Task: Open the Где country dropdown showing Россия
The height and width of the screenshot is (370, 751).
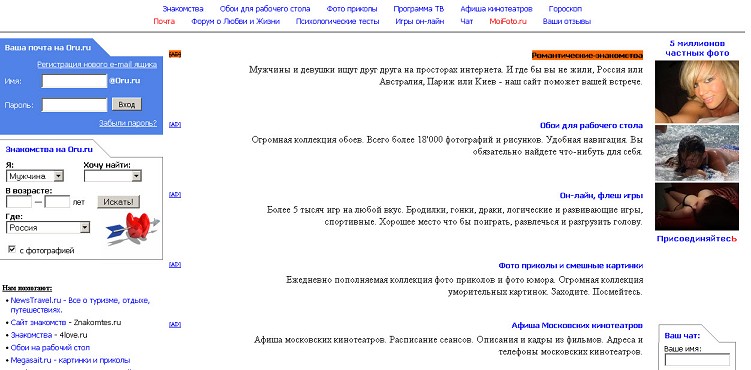Action: point(48,228)
